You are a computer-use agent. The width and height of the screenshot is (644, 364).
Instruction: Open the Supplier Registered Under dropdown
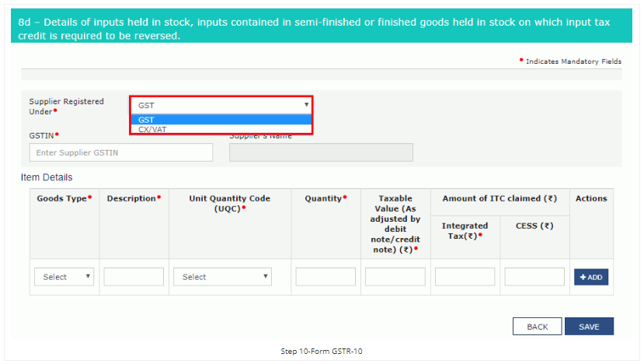pyautogui.click(x=221, y=104)
